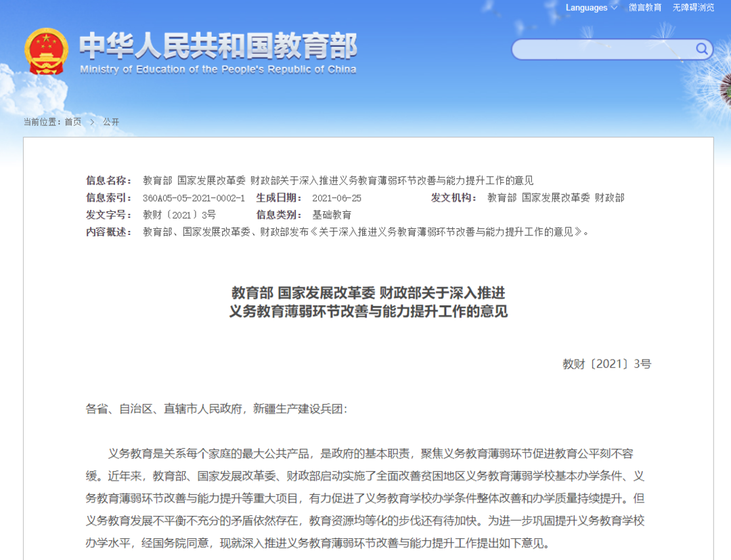Click the 基础教育 category value

click(x=332, y=215)
